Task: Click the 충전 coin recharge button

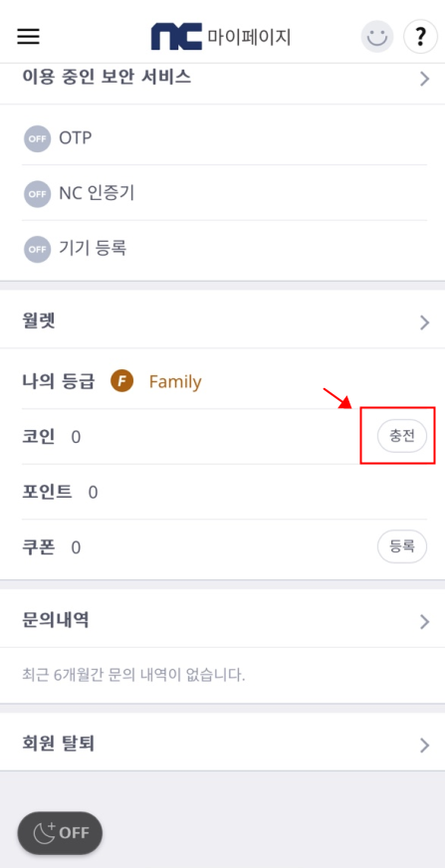Action: click(x=402, y=437)
